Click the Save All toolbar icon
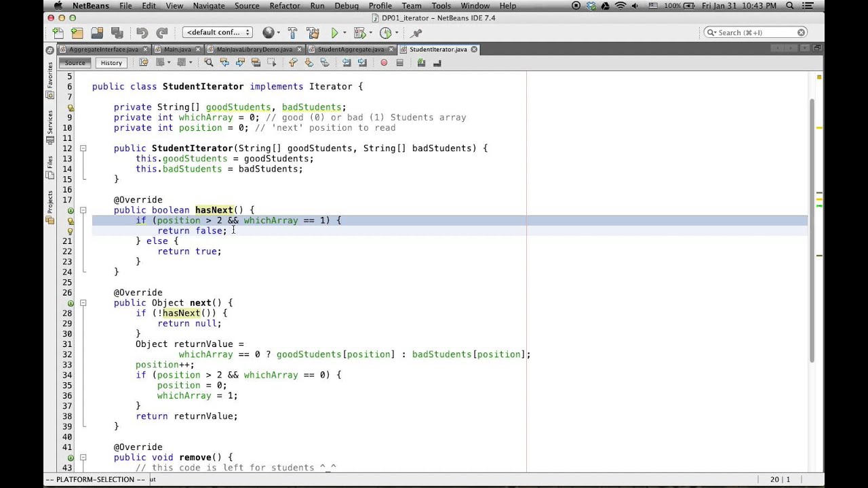Image resolution: width=868 pixels, height=488 pixels. (117, 33)
